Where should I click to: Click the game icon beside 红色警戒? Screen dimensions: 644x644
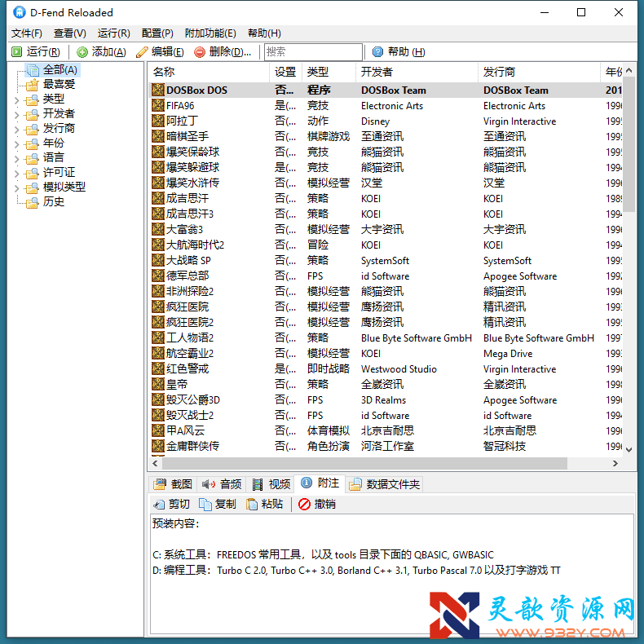158,368
